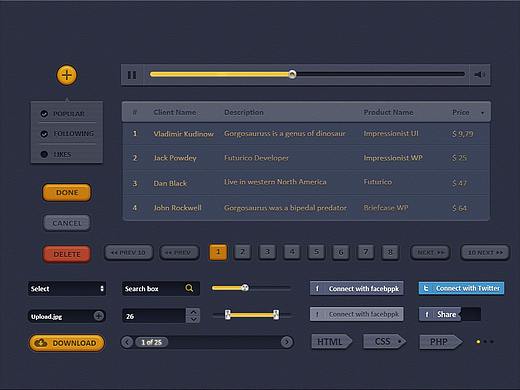This screenshot has width=520, height=390.
Task: Sort by Client Name column header
Action: point(175,112)
